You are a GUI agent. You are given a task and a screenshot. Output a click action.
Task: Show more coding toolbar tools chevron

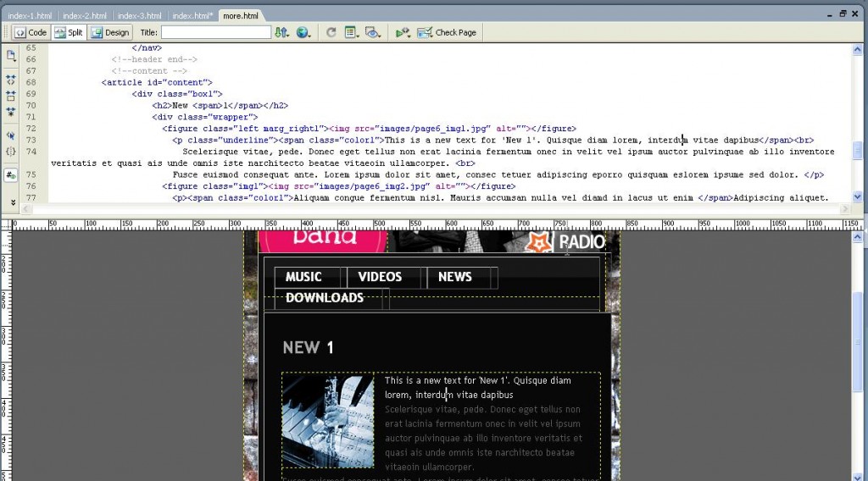click(x=13, y=202)
